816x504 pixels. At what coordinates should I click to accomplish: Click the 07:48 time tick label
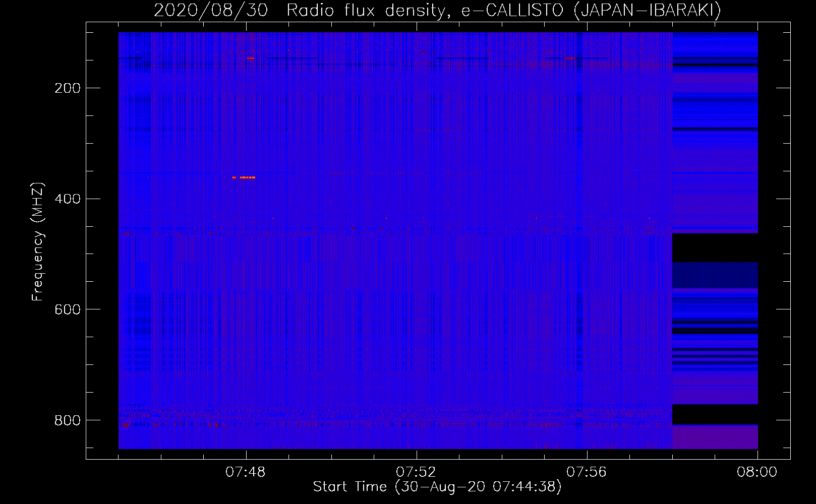246,472
